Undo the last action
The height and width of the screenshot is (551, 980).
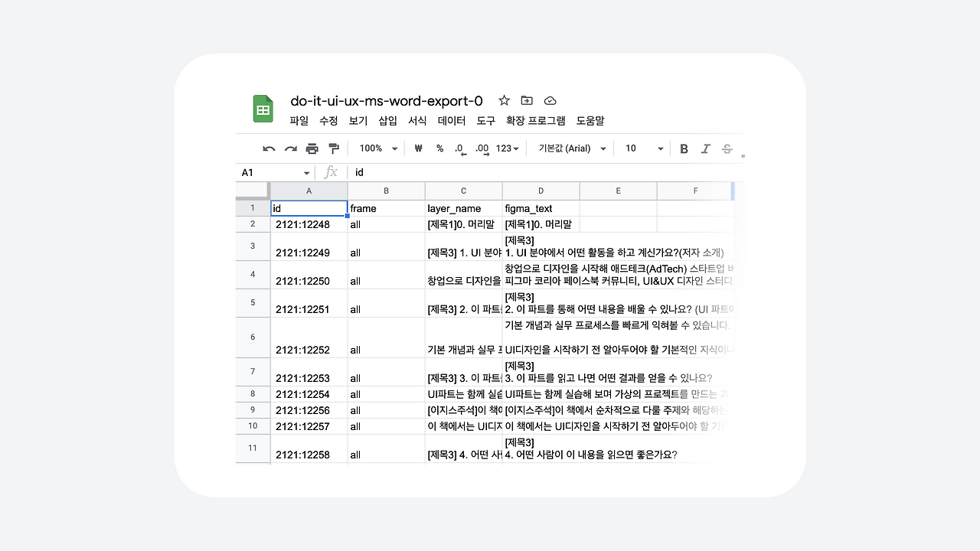coord(269,148)
